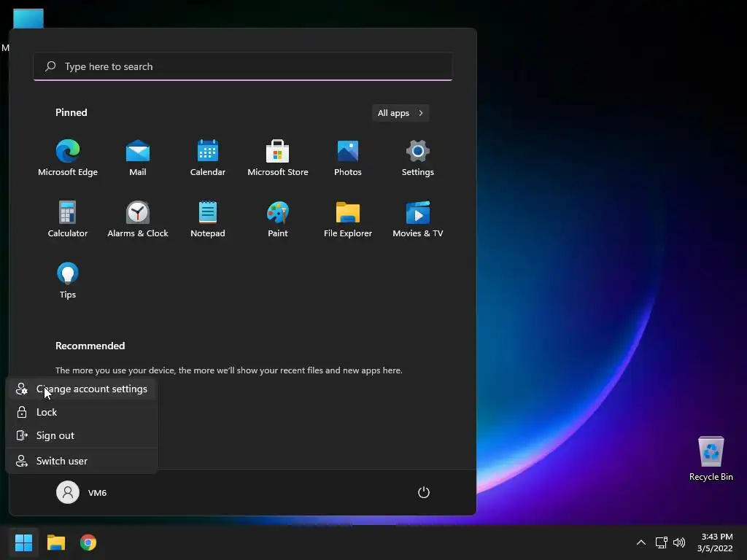The height and width of the screenshot is (560, 747).
Task: Open the Recycle Bin desktop icon
Action: pos(711,459)
